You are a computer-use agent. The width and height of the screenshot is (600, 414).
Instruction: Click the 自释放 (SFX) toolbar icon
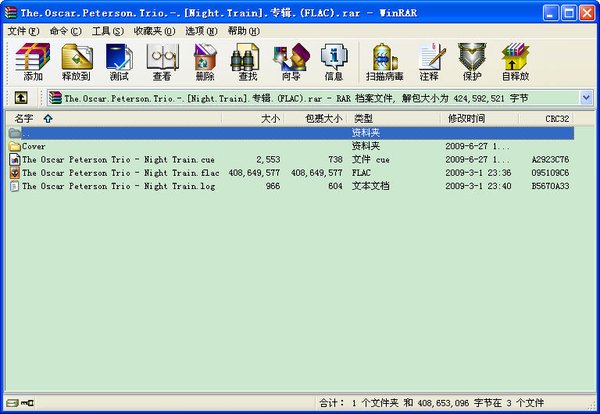515,62
